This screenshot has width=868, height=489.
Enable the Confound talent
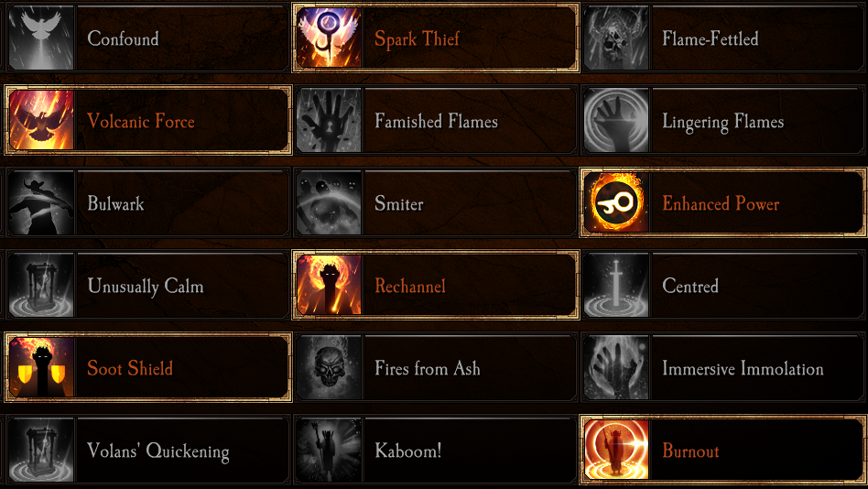point(148,38)
